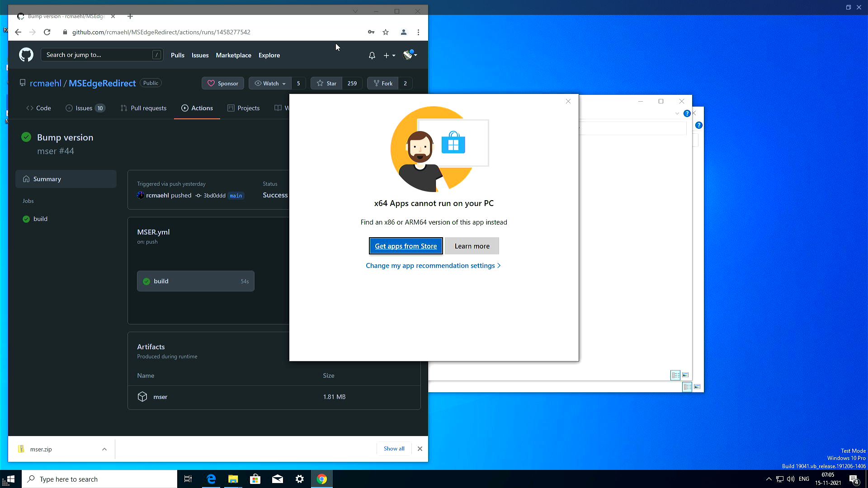This screenshot has width=868, height=488.
Task: Click the Get apps from Store button
Action: pos(406,246)
